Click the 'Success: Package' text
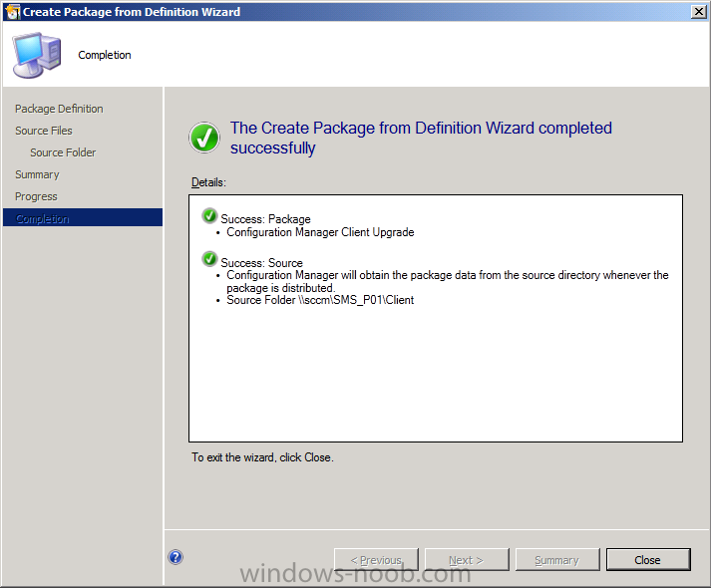Screen dimensions: 711x588 pyautogui.click(x=265, y=219)
